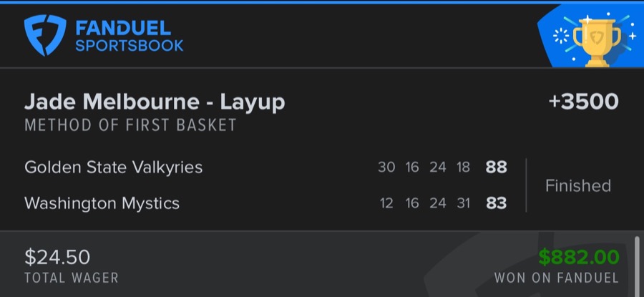Click the FanDuel shield logo icon

click(45, 36)
